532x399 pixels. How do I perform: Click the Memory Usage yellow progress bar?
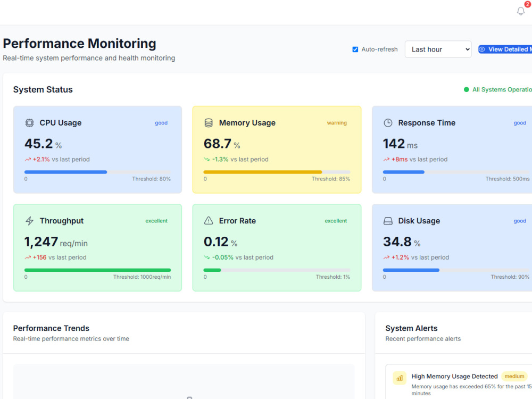coord(277,172)
